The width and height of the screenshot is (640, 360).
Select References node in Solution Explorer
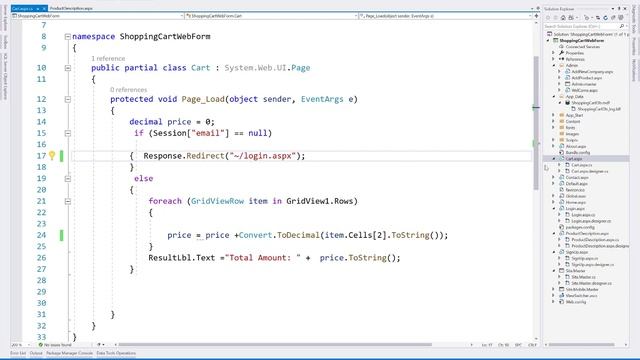(x=575, y=59)
